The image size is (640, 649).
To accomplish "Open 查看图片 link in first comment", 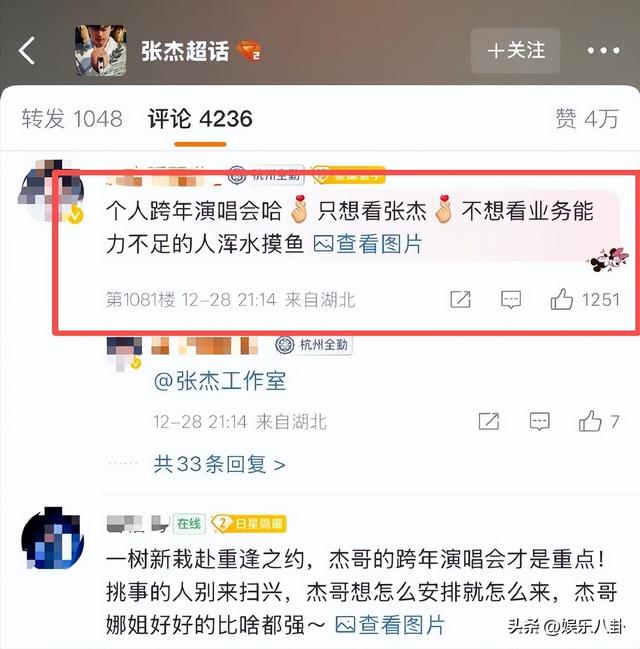I will pyautogui.click(x=368, y=244).
